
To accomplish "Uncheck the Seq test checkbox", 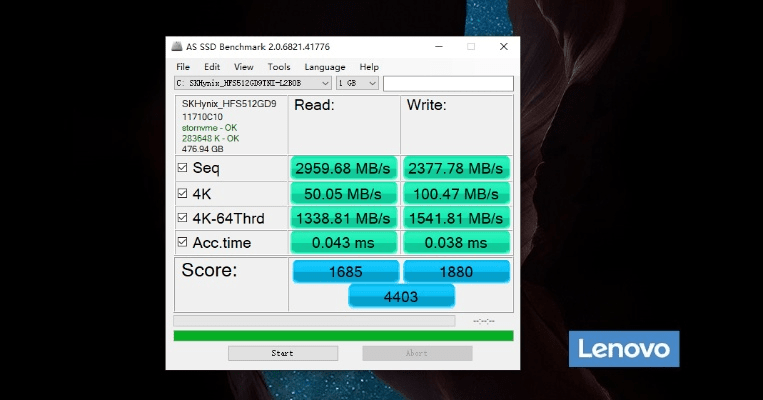I will [182, 168].
